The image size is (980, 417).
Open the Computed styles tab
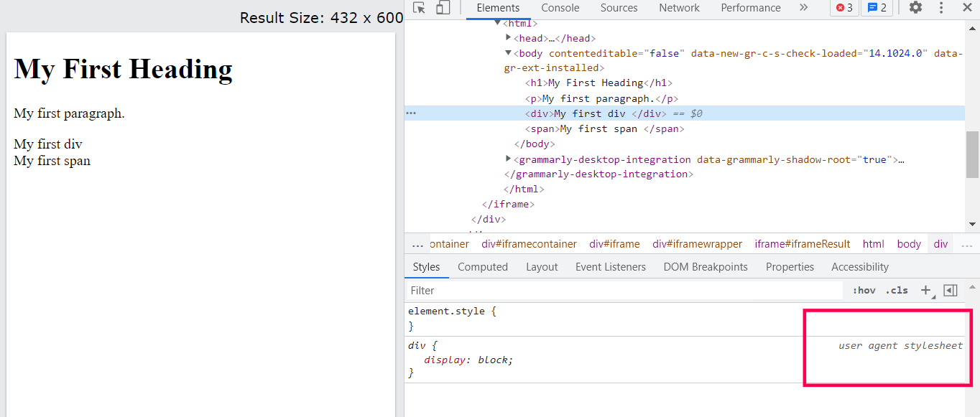[483, 266]
